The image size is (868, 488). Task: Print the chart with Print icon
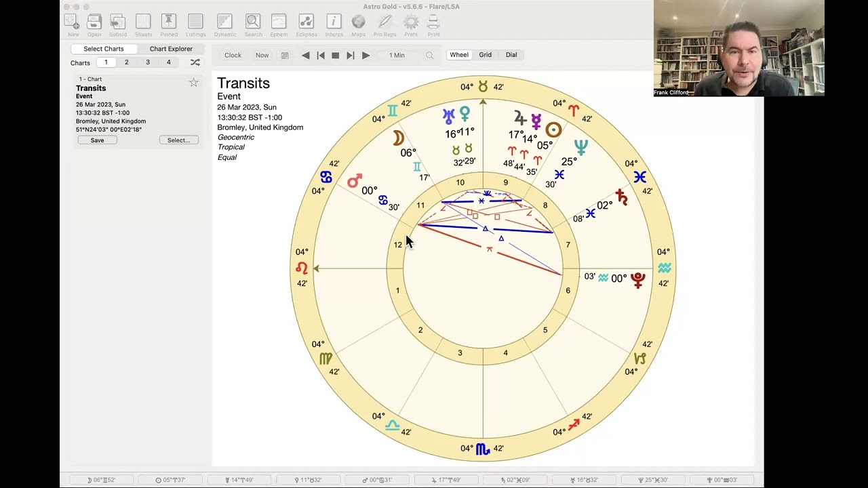[433, 25]
